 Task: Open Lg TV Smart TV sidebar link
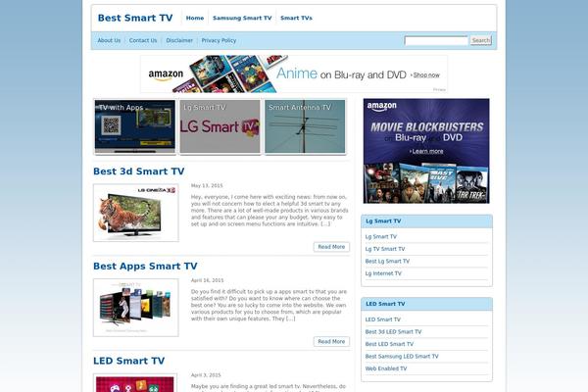(385, 249)
